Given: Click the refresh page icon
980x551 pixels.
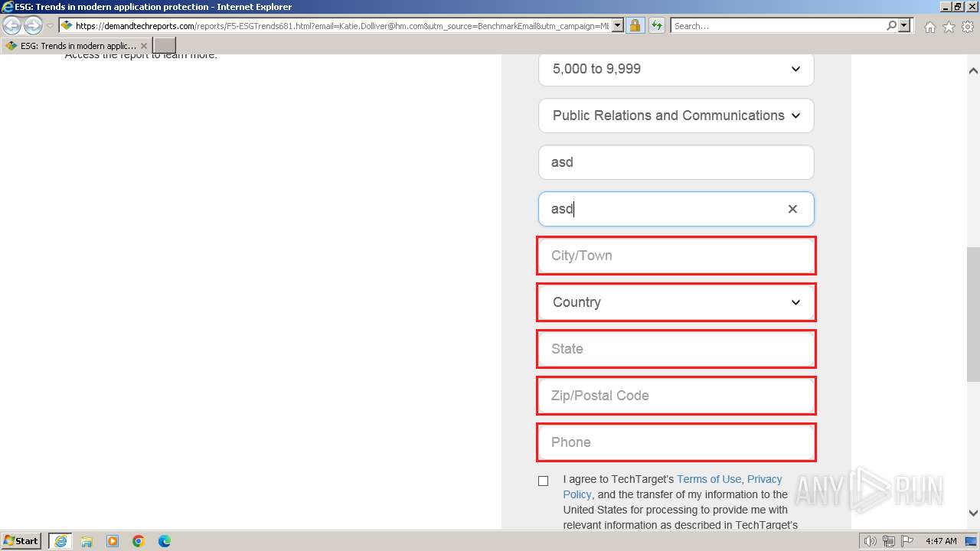Looking at the screenshot, I should tap(656, 25).
